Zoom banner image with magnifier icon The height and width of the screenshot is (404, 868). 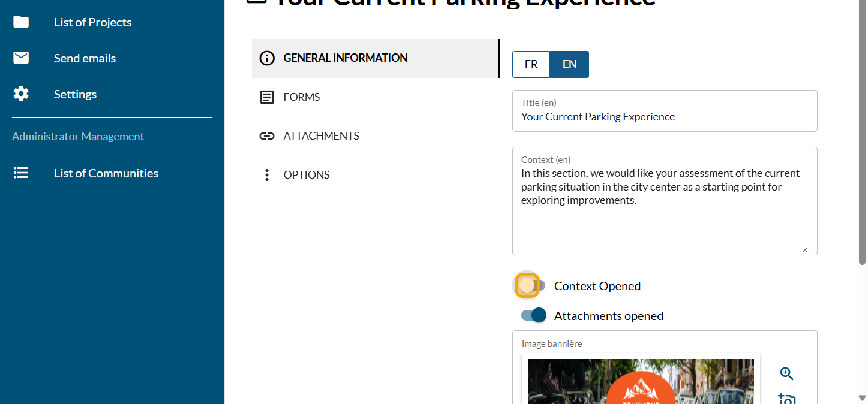tap(786, 374)
